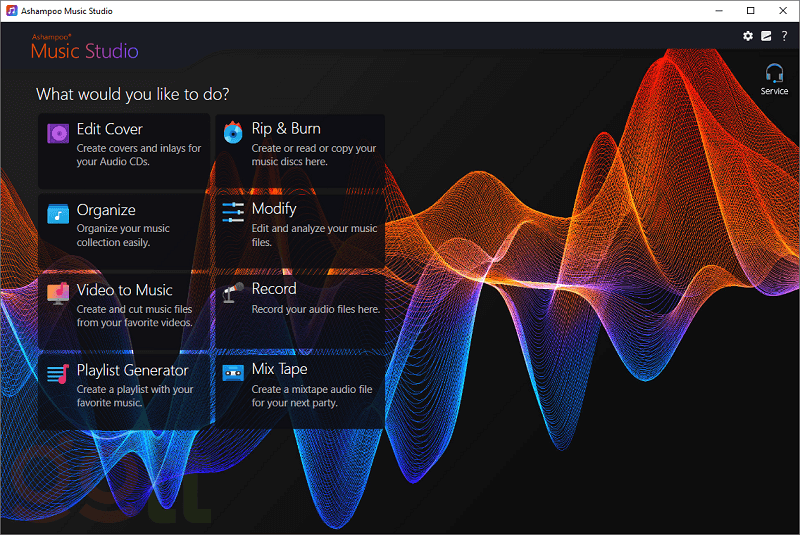The width and height of the screenshot is (800, 535).
Task: Click the equalizer sliders Modify icon
Action: click(x=233, y=212)
